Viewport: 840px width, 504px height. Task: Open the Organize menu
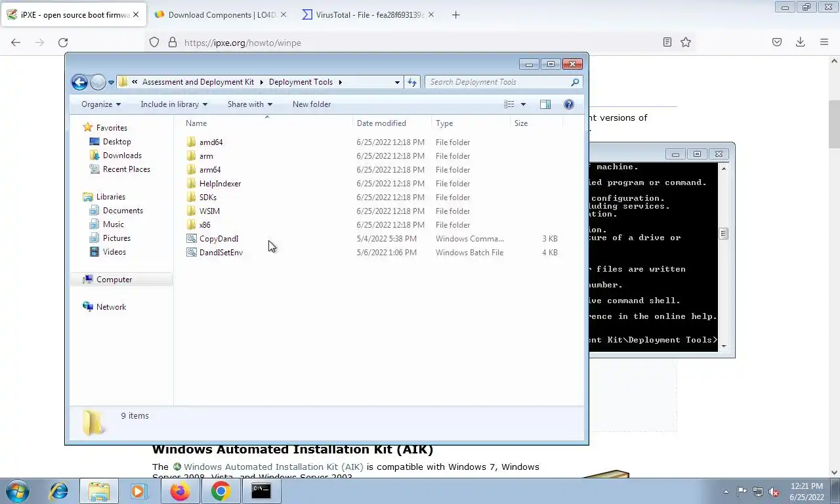pos(101,104)
